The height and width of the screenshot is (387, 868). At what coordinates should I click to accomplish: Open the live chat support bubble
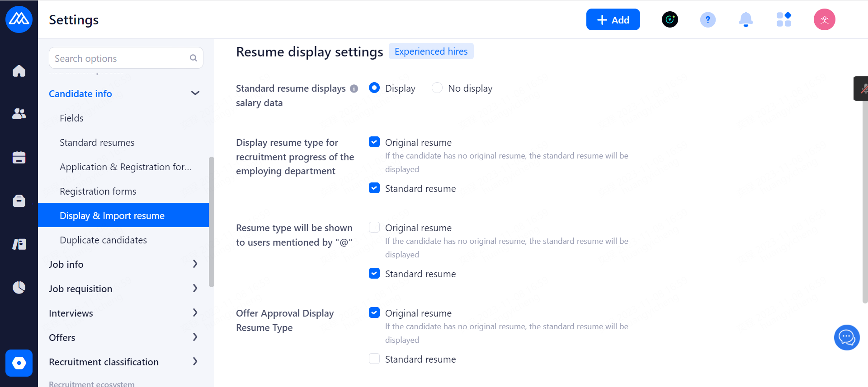(x=846, y=337)
